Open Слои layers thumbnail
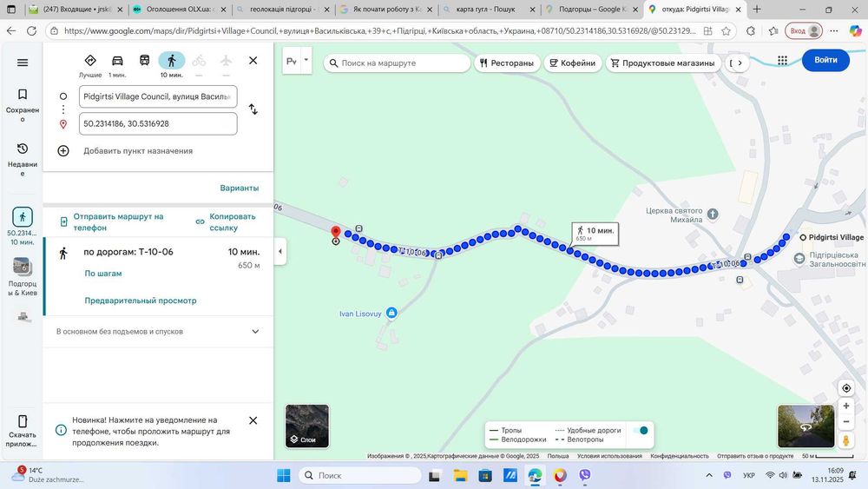 (x=307, y=426)
